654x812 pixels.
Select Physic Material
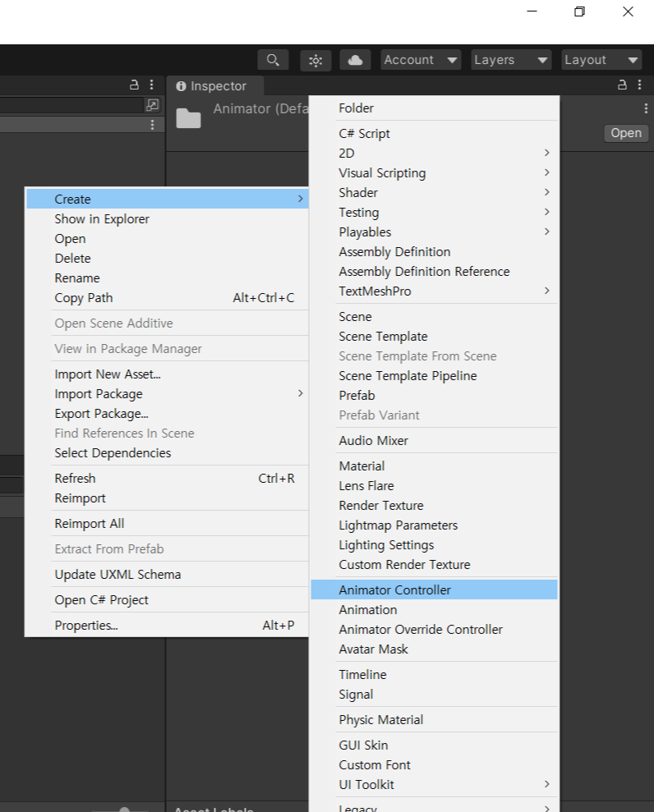pyautogui.click(x=435, y=720)
